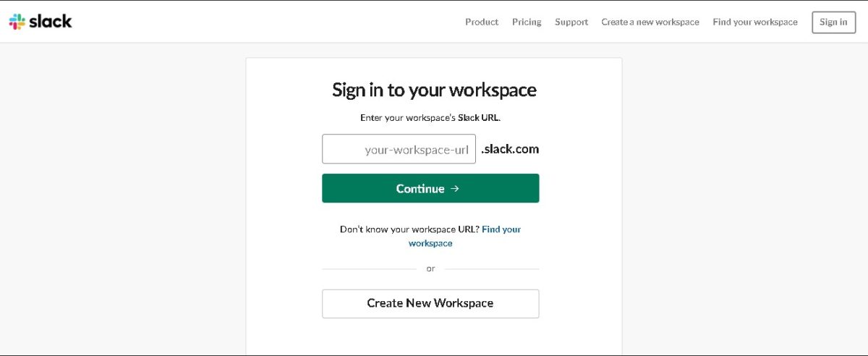Select "Create a new workspace" in top navigation
Viewport: 868px width, 356px height.
point(650,22)
